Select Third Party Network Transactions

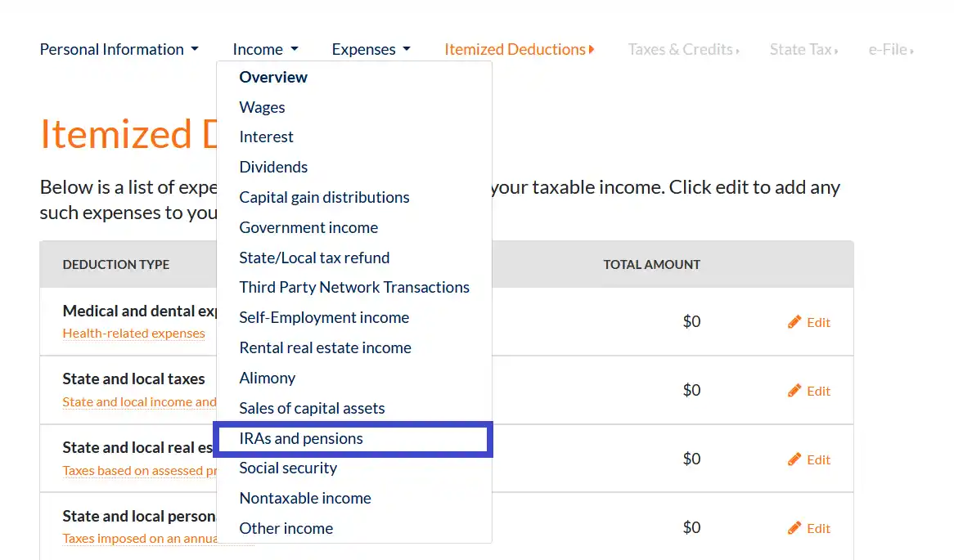point(354,288)
